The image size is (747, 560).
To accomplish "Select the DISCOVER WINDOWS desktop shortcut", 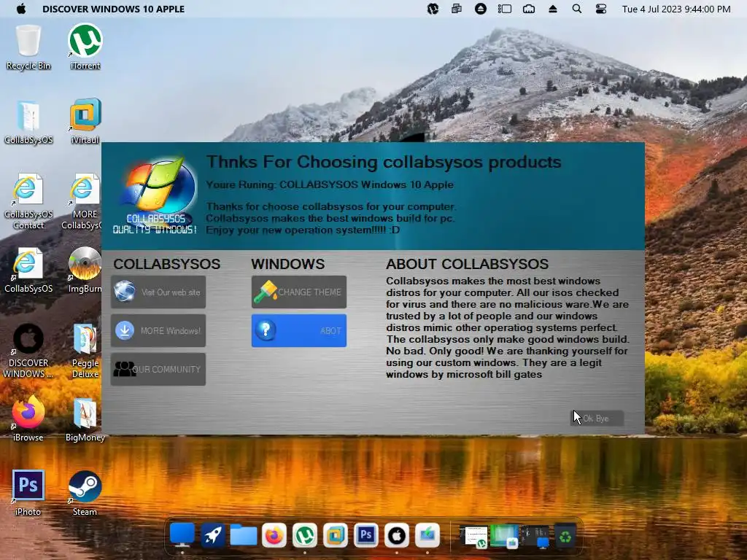I will point(28,351).
